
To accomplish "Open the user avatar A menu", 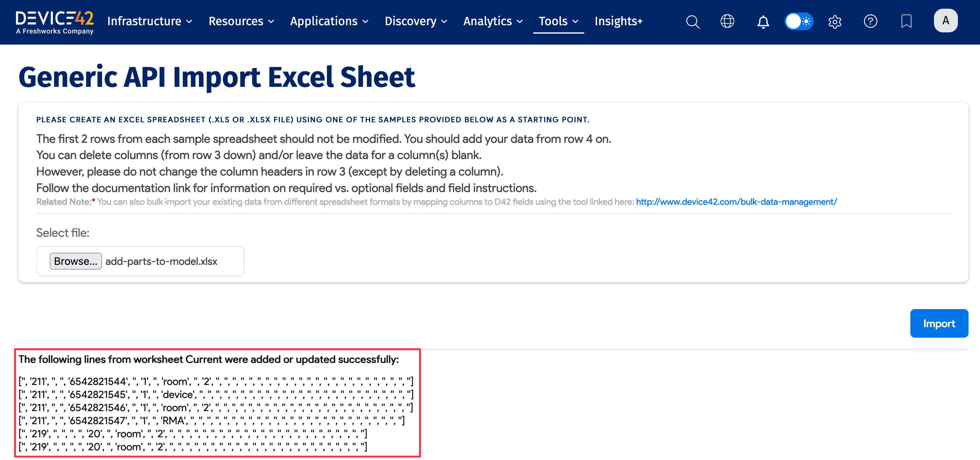I will point(945,21).
